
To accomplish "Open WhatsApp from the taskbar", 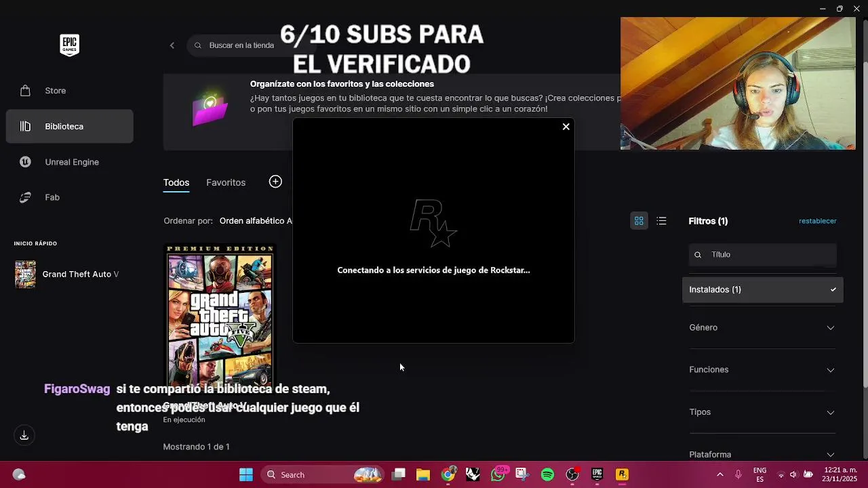I will [498, 475].
